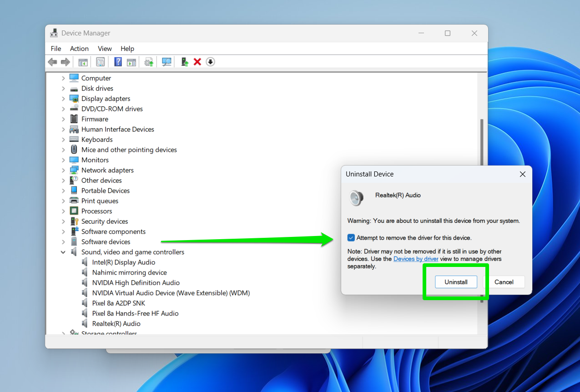
Task: Click Show/Hide Action Pane toolbar icon
Action: [x=131, y=62]
